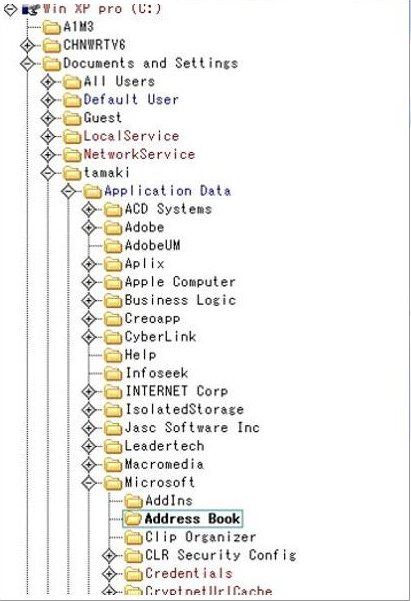Screen dimensions: 411x601
Task: Click the AdobeUM folder icon
Action: point(113,246)
